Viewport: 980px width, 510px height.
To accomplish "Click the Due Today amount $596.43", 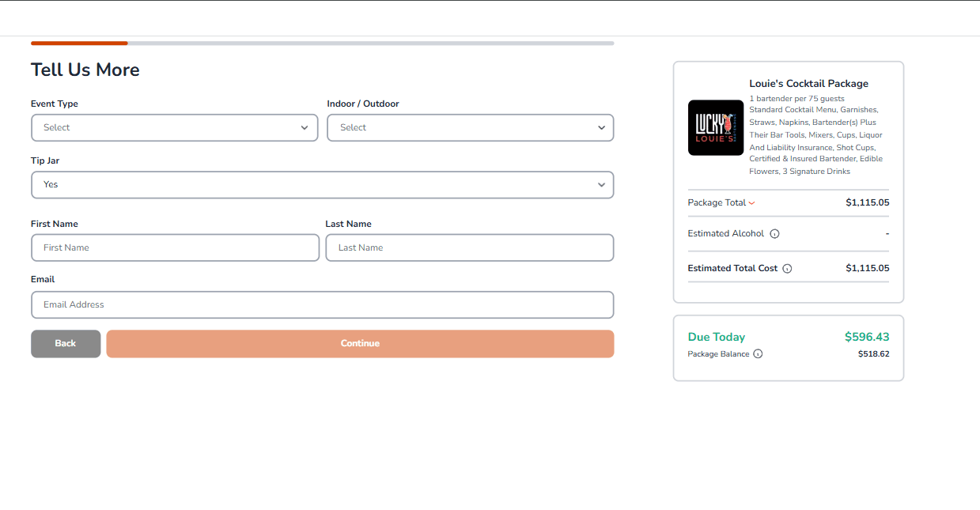I will coord(867,337).
